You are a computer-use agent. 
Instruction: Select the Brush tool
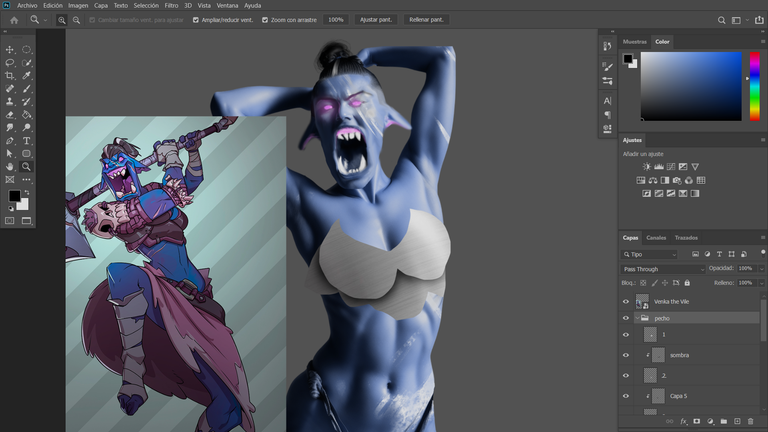pos(26,89)
